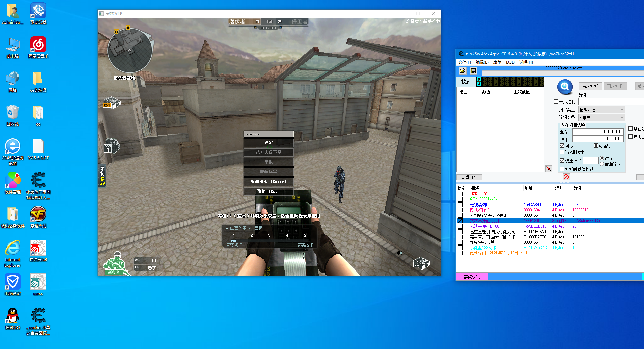Select the 显鬼V开启C关闭 row
Image resolution: width=644 pixels, height=349 pixels.
tap(550, 242)
